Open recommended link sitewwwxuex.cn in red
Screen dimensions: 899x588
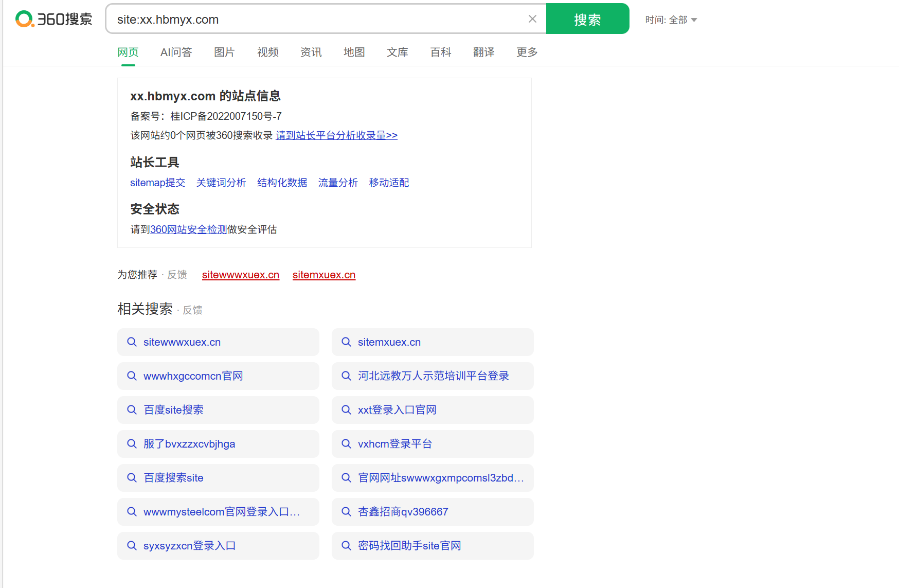click(241, 275)
